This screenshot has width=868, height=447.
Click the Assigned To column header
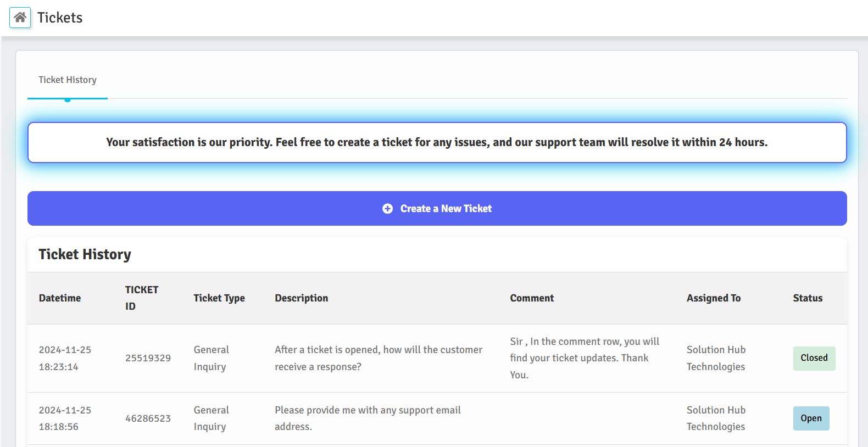[x=713, y=298]
